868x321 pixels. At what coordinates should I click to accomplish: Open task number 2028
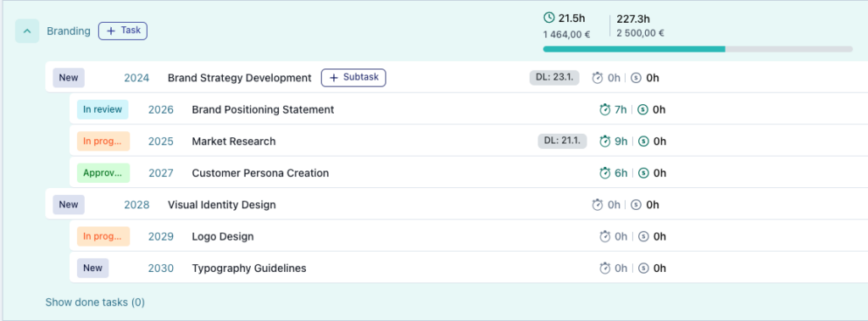136,205
